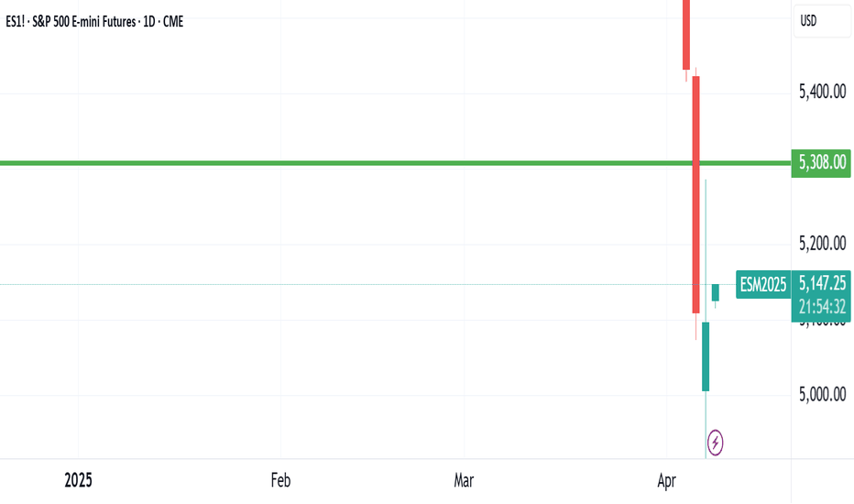854x504 pixels.
Task: Click the 5,400.00 price axis label
Action: (823, 92)
